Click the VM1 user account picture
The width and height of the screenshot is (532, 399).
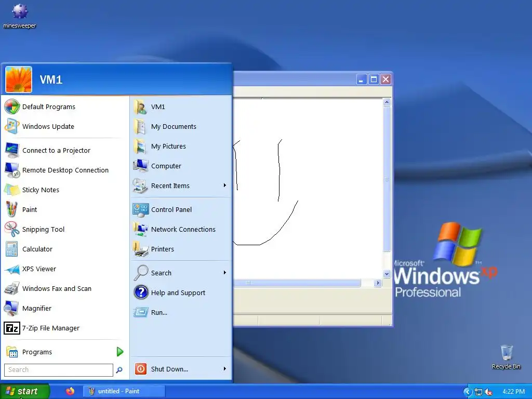point(19,79)
